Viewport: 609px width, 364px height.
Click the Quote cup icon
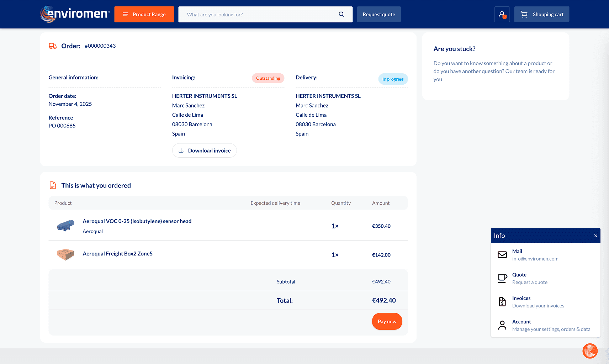click(x=502, y=278)
